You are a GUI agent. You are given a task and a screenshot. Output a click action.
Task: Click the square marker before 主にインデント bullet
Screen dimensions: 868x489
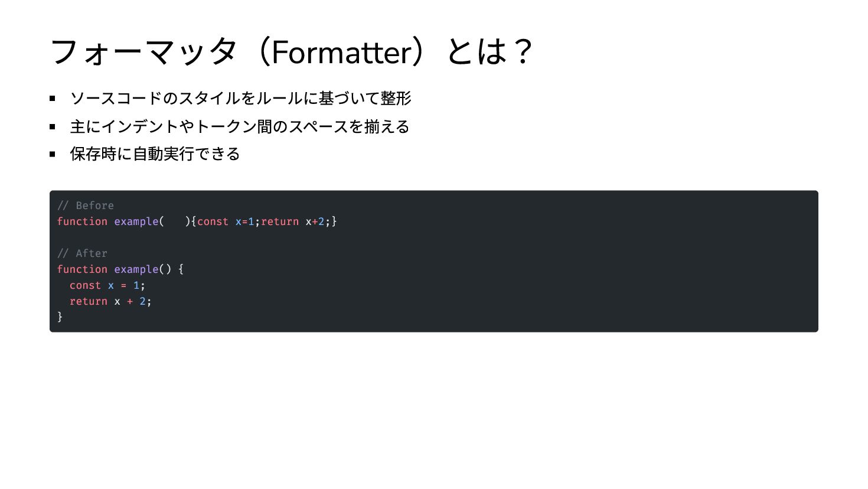tap(53, 126)
